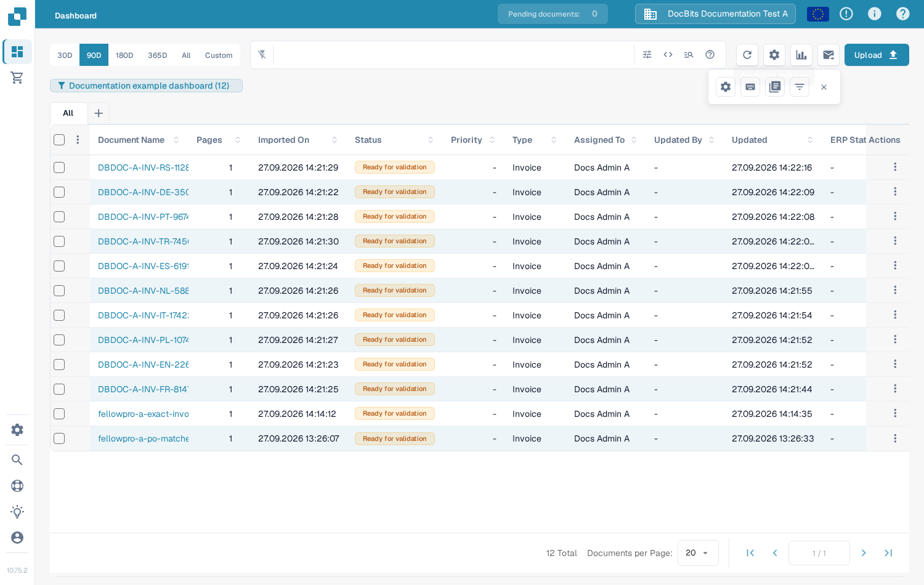The image size is (924, 585).
Task: Open the lightbulb ideas sidebar icon
Action: coord(17,512)
